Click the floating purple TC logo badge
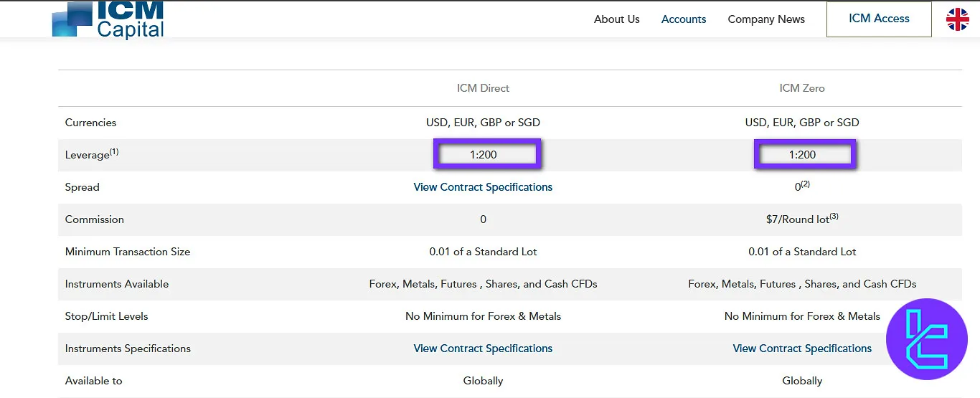Viewport: 980px width, 398px height. pos(927,338)
